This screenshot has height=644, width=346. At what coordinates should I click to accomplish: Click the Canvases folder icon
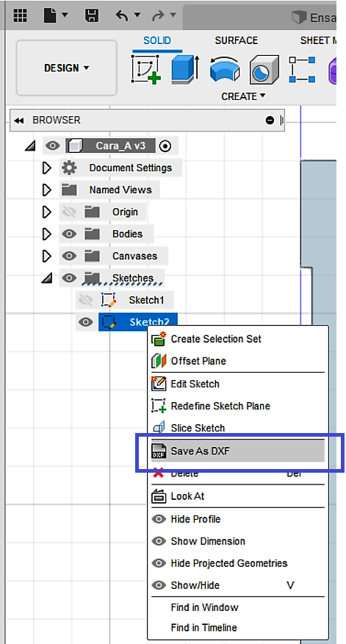pyautogui.click(x=93, y=256)
